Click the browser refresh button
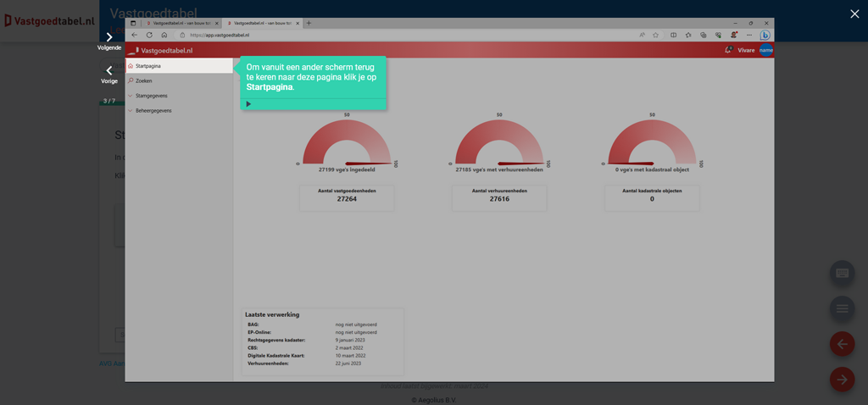The width and height of the screenshot is (868, 405). click(149, 36)
